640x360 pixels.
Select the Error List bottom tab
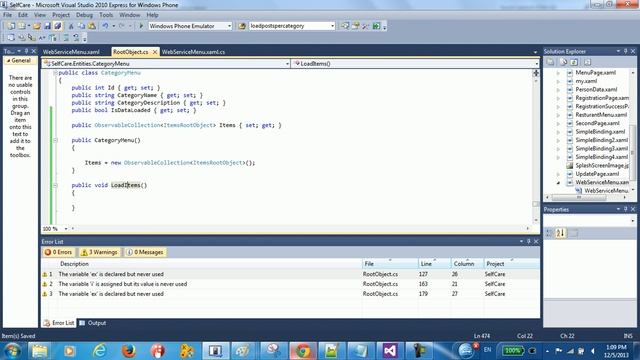pos(59,323)
